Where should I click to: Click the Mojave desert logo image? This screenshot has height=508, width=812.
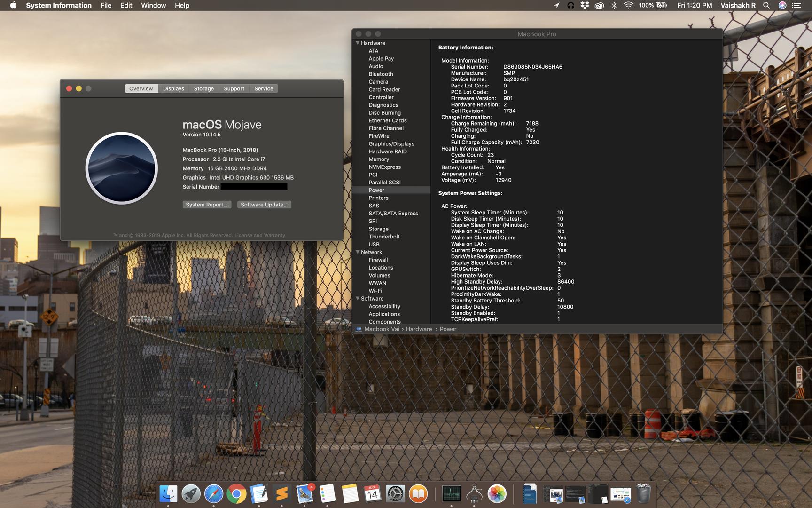pos(121,168)
